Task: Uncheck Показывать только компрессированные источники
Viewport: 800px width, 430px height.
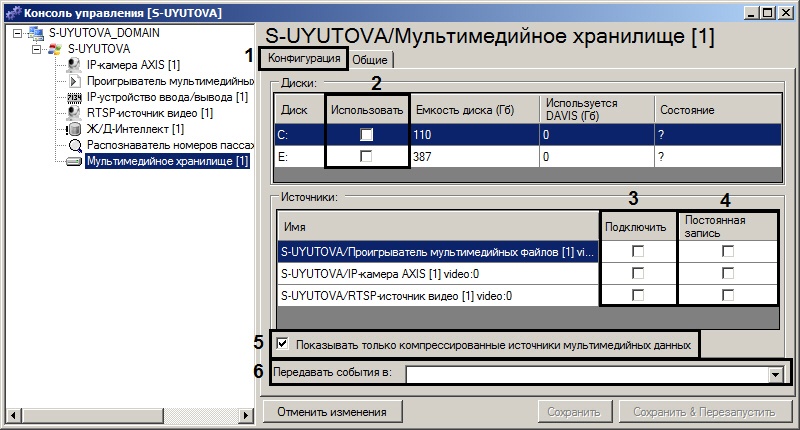Action: point(282,344)
